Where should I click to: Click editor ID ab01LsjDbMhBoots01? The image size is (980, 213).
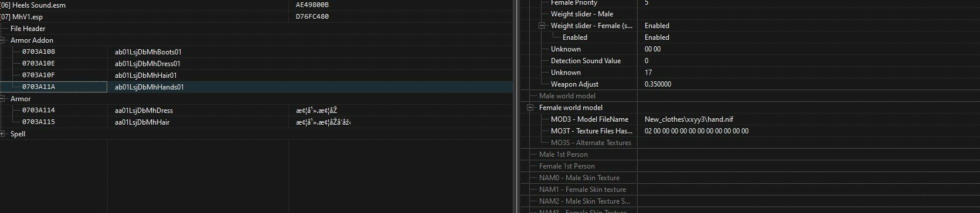pos(148,52)
